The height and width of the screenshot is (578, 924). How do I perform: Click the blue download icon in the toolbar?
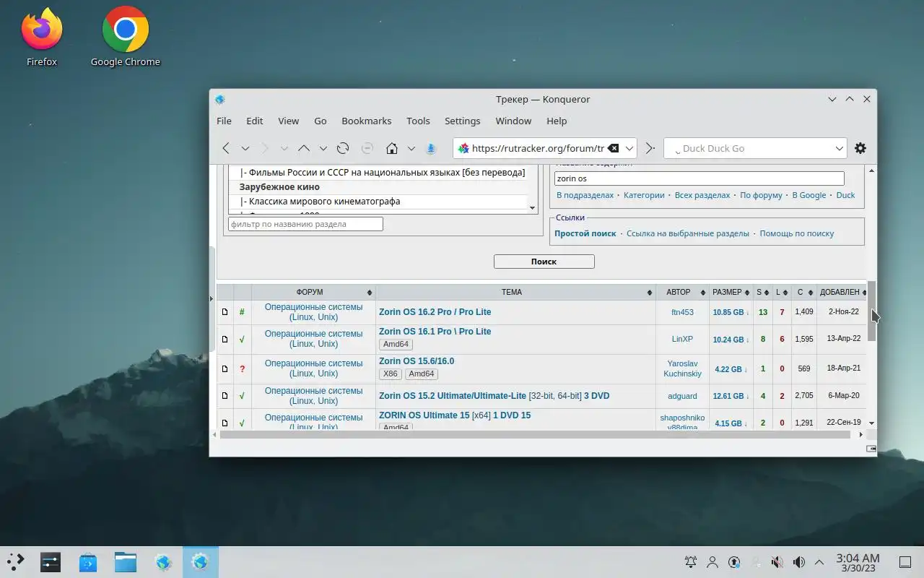[x=431, y=148]
